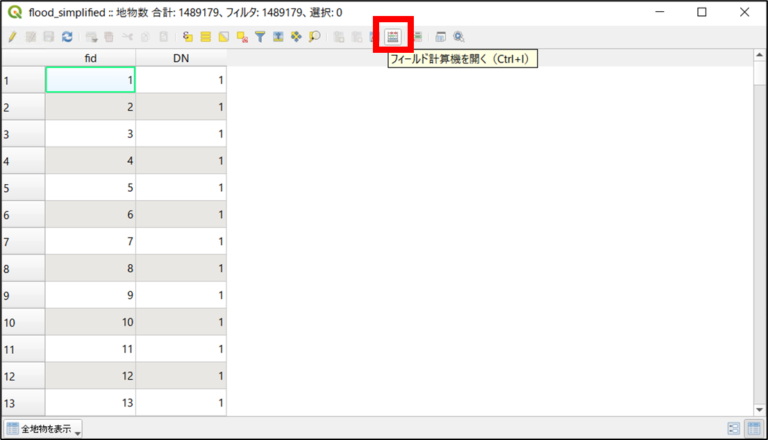
Task: Select row header 7
Action: 23,242
